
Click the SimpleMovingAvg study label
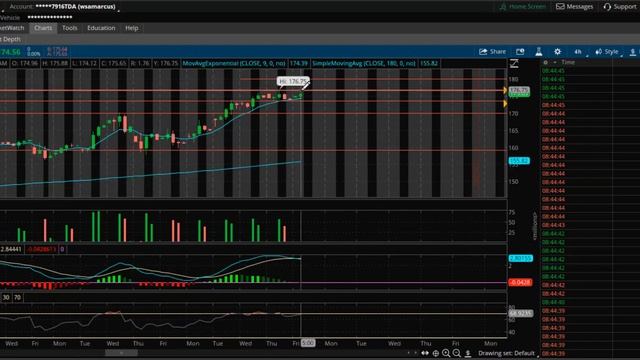click(x=364, y=63)
